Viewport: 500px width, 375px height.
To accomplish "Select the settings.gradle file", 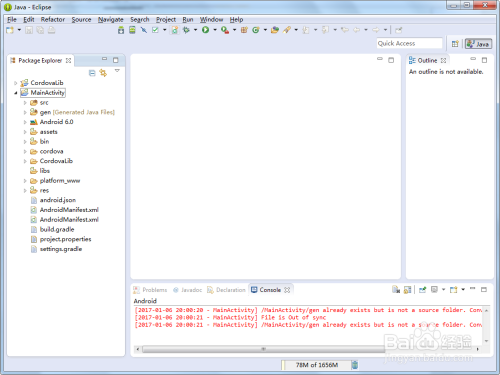I will coord(60,249).
